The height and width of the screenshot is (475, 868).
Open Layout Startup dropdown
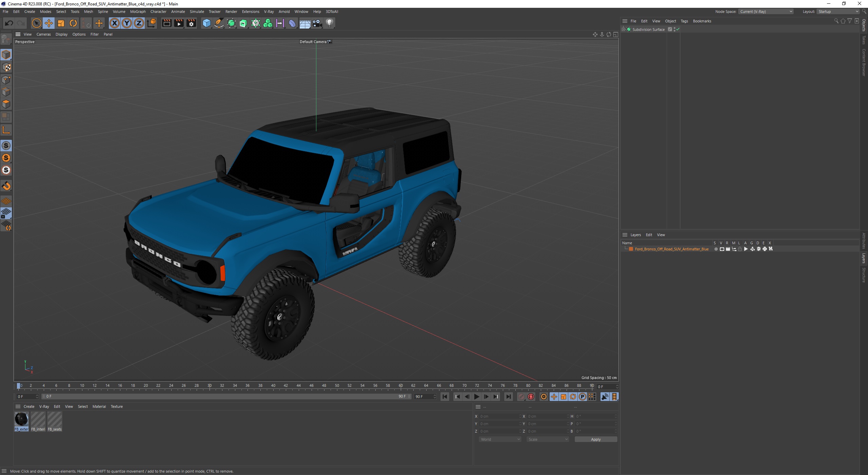[x=837, y=12]
